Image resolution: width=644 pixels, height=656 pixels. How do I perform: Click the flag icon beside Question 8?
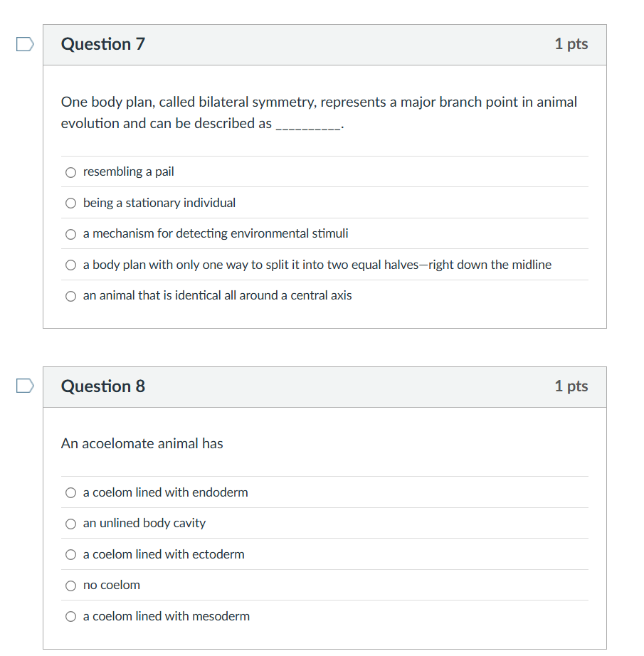pyautogui.click(x=24, y=386)
